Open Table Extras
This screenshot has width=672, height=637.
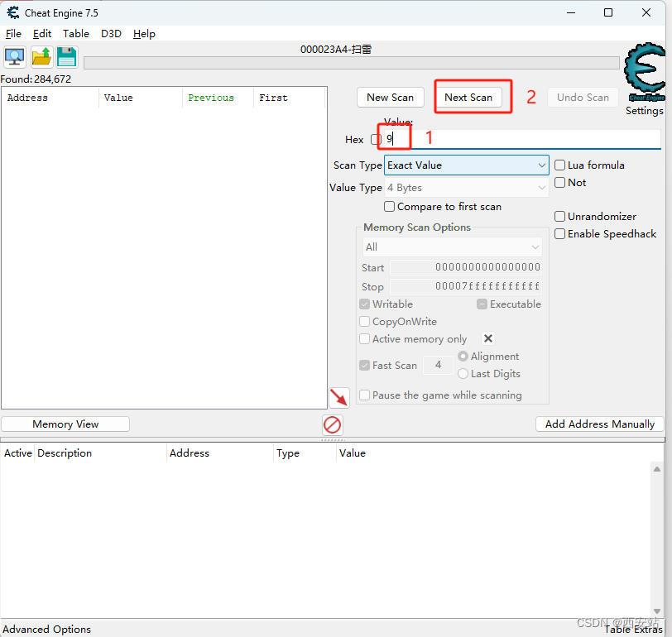point(633,629)
